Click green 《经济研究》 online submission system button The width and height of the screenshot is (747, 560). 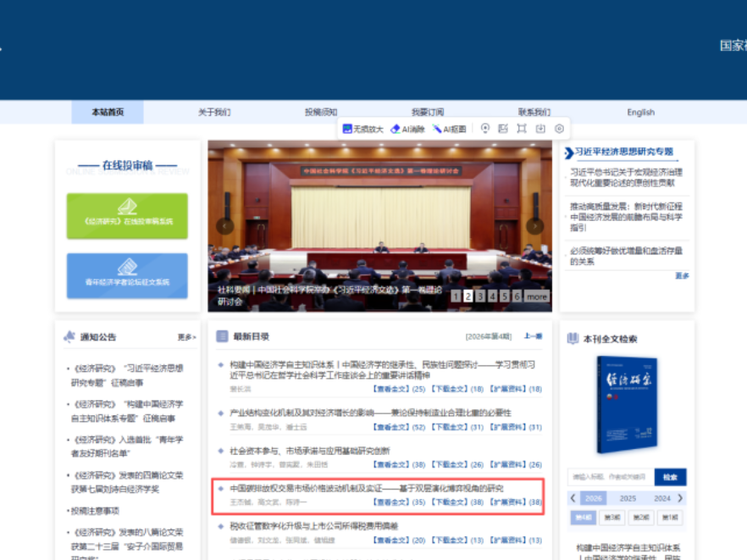[x=127, y=216]
